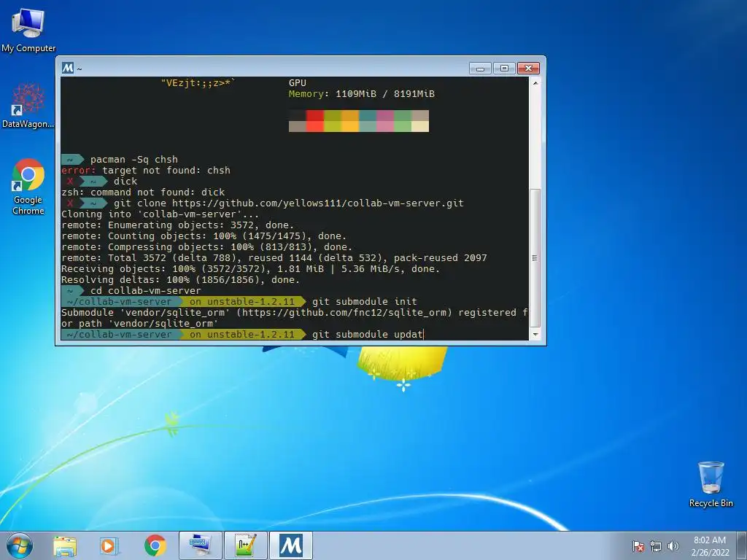
Task: Click the 'Receiving objects: 100%' line
Action: pos(251,269)
